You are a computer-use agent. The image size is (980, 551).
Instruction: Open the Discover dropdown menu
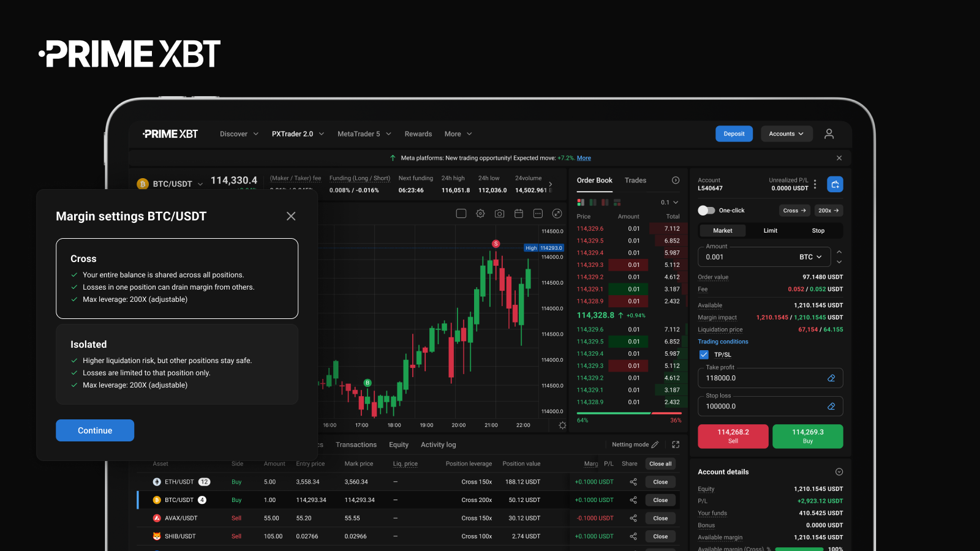click(239, 134)
